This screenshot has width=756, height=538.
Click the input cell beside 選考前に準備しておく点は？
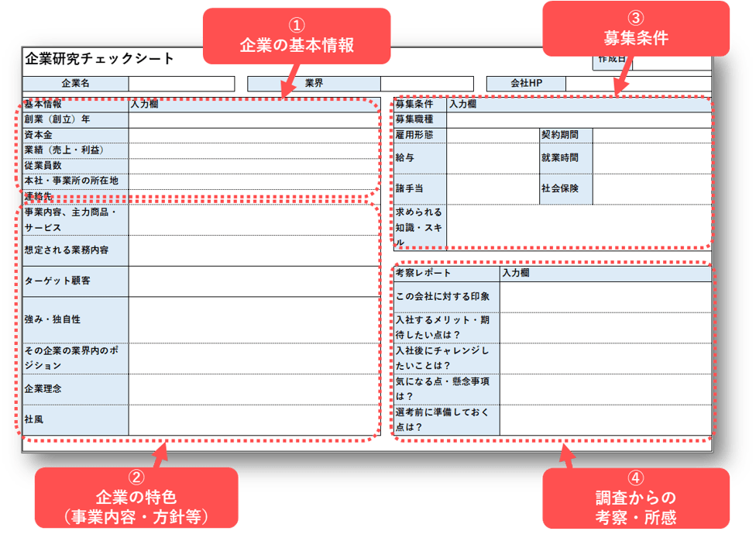[x=606, y=420]
